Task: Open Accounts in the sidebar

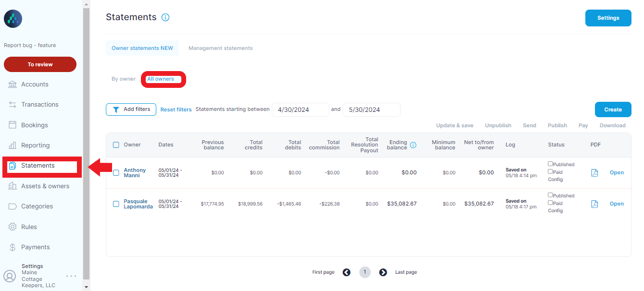Action: (x=35, y=84)
